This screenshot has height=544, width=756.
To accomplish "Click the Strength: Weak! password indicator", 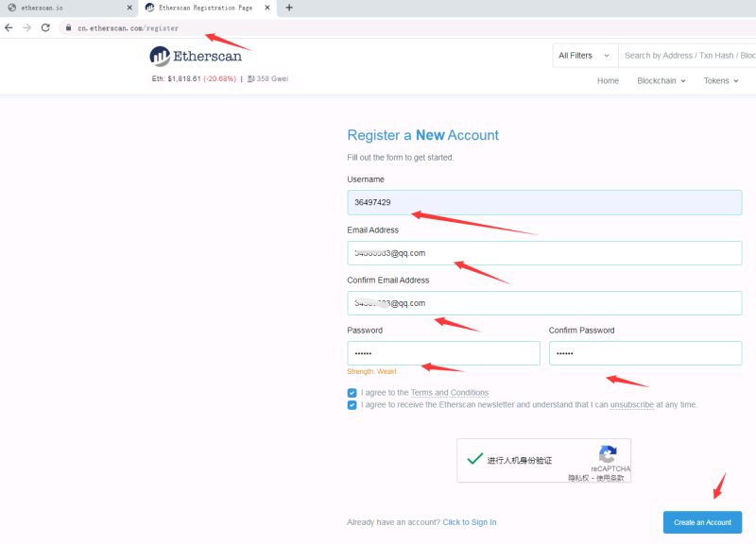I will [371, 371].
